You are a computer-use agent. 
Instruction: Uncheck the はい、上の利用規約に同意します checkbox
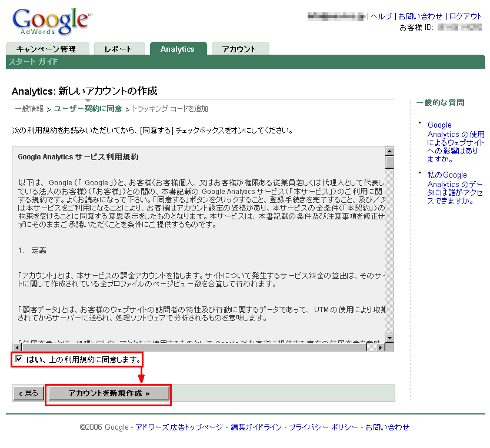(x=19, y=359)
